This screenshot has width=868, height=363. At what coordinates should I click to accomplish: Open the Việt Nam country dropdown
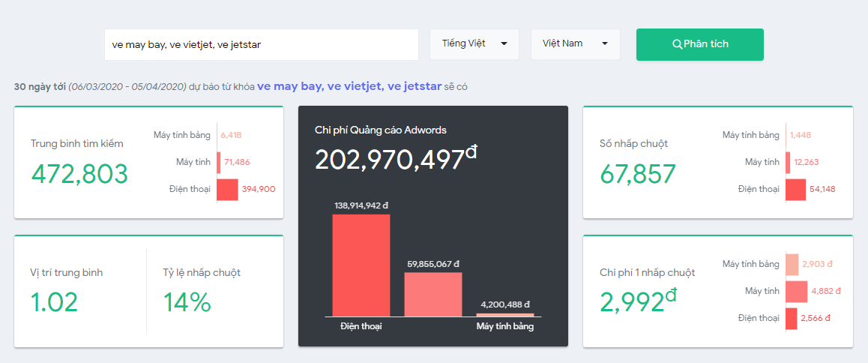575,44
